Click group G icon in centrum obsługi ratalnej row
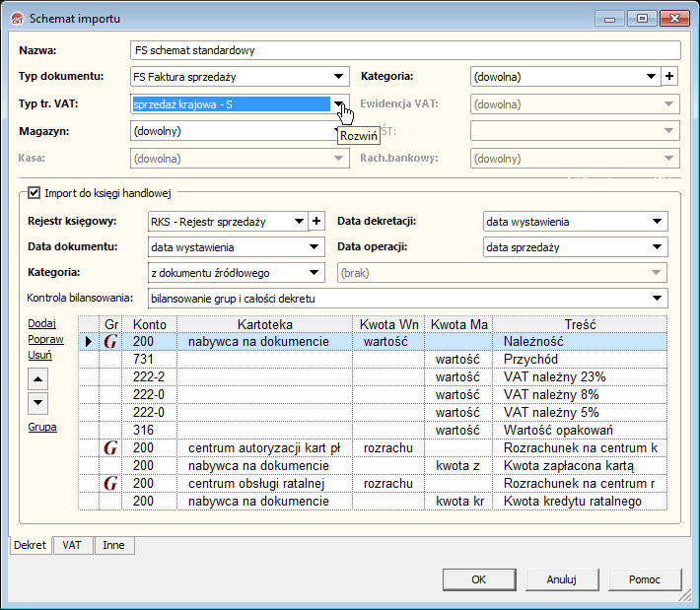Screen dimensions: 700x610 pyautogui.click(x=110, y=484)
